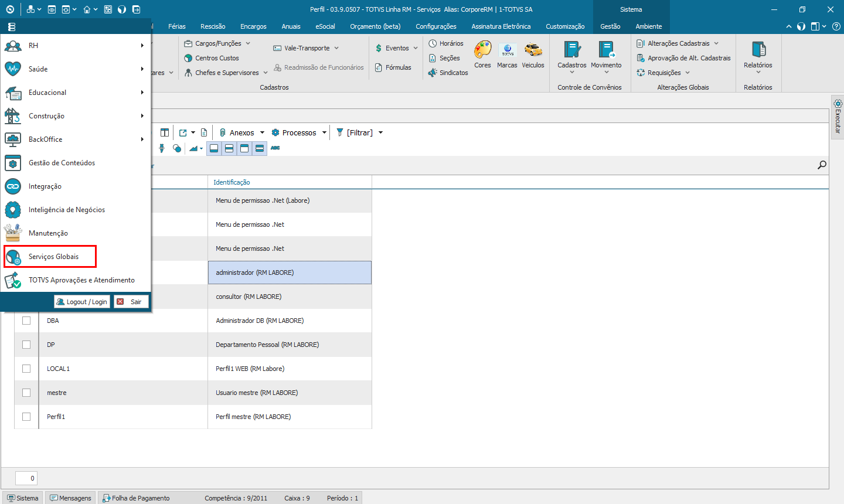Click the search magnifier icon

822,165
